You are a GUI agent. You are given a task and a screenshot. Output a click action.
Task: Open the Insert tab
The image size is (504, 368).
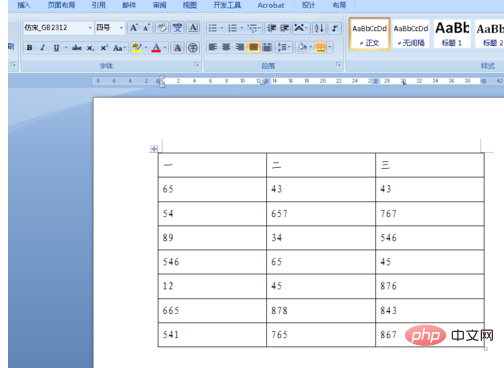(24, 5)
